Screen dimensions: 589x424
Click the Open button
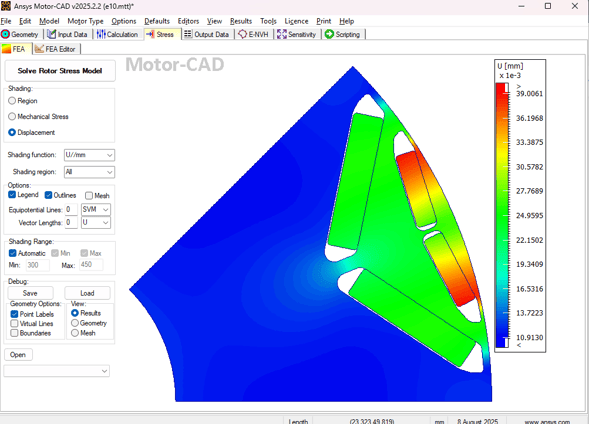coord(18,355)
